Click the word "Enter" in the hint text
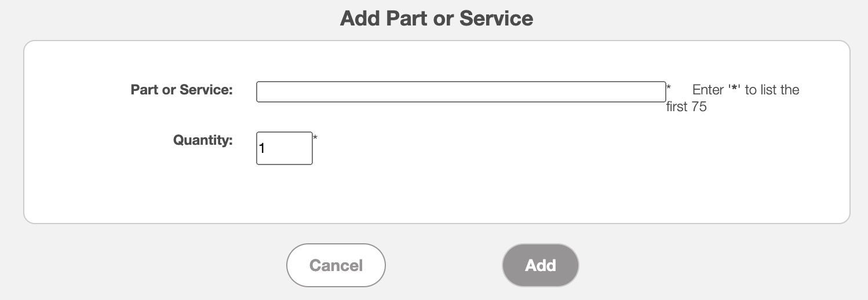868x300 pixels. click(708, 90)
